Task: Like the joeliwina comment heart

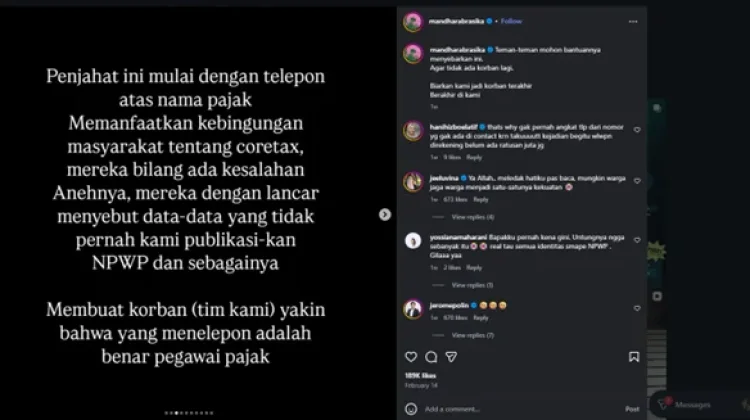Action: tap(637, 181)
